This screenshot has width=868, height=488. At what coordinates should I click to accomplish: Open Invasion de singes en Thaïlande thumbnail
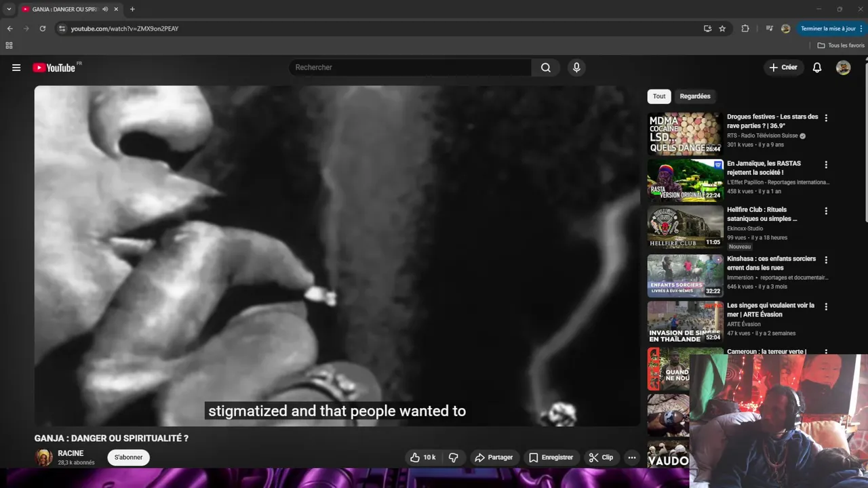pos(685,322)
